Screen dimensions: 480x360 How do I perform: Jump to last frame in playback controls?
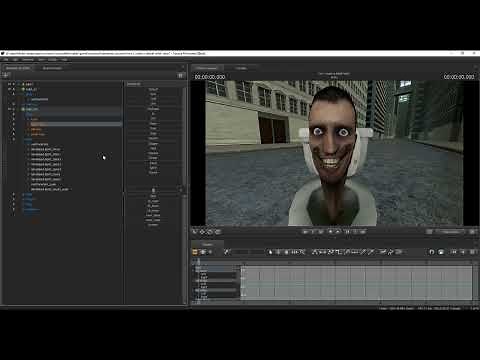tap(363, 231)
